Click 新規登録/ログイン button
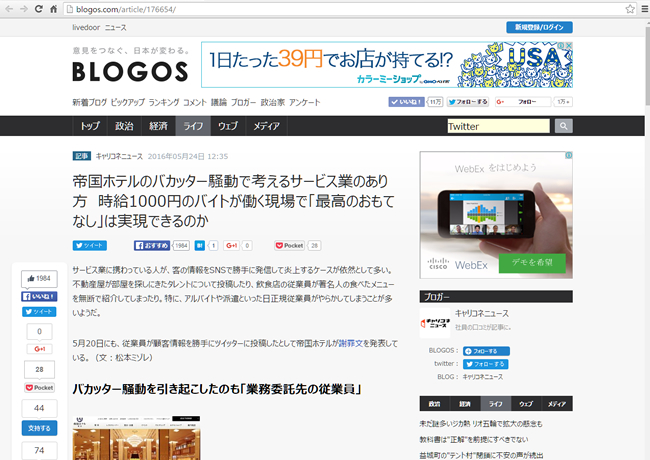This screenshot has width=650, height=460. (x=539, y=28)
